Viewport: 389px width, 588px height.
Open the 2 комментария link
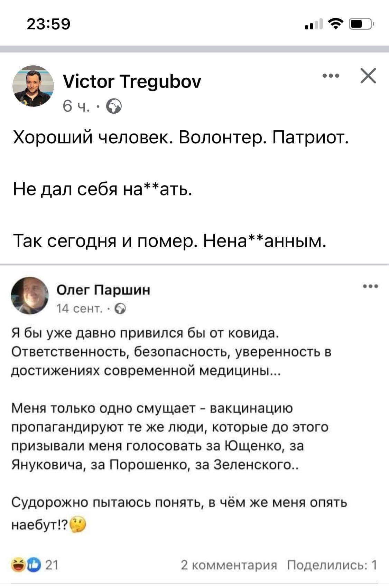(229, 565)
